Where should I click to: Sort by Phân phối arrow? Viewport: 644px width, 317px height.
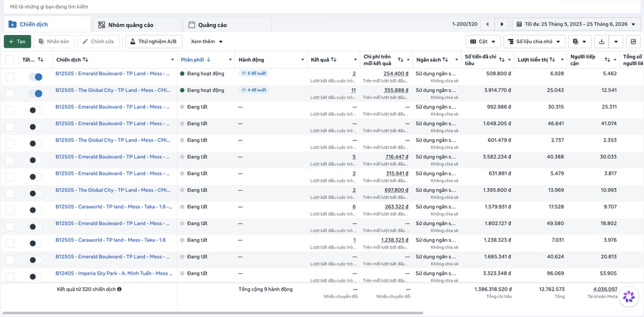coord(208,60)
